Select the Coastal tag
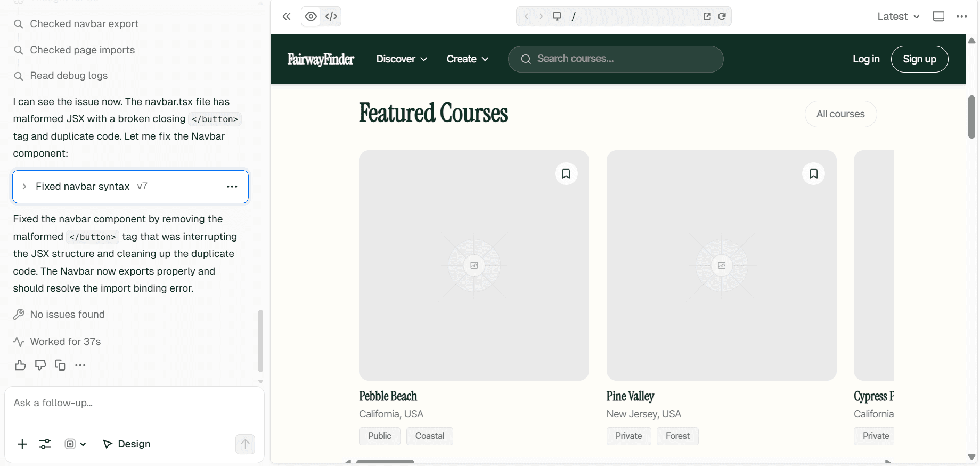The width and height of the screenshot is (980, 466). tap(430, 436)
